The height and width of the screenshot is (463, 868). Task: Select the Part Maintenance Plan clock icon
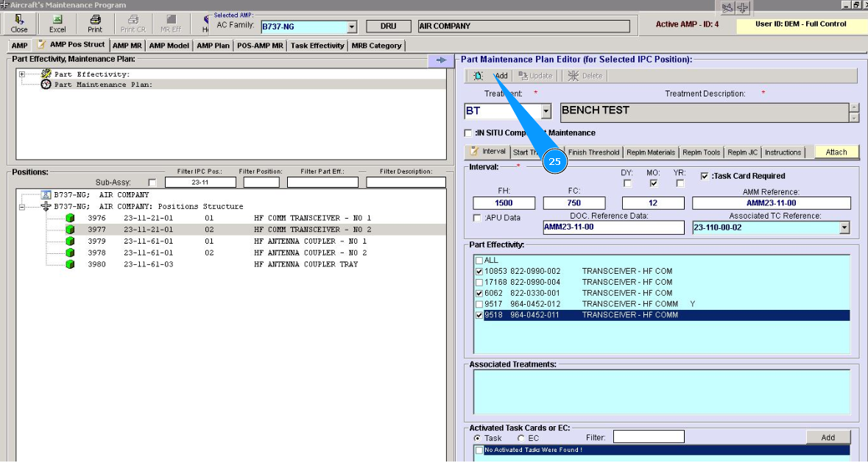46,85
